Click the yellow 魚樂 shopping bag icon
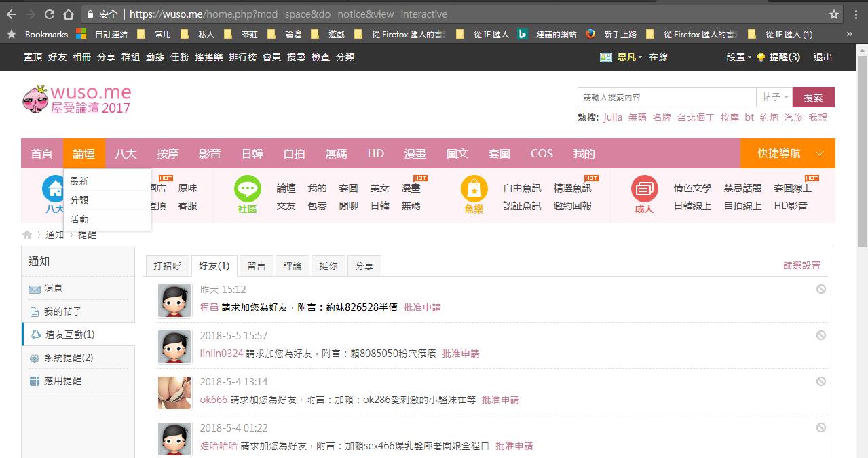The image size is (868, 458). (474, 189)
